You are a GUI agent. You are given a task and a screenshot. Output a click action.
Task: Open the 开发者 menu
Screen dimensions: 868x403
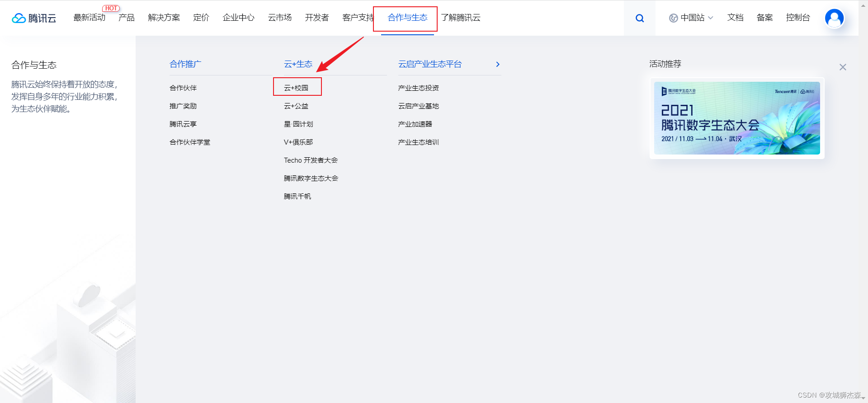[x=317, y=18]
